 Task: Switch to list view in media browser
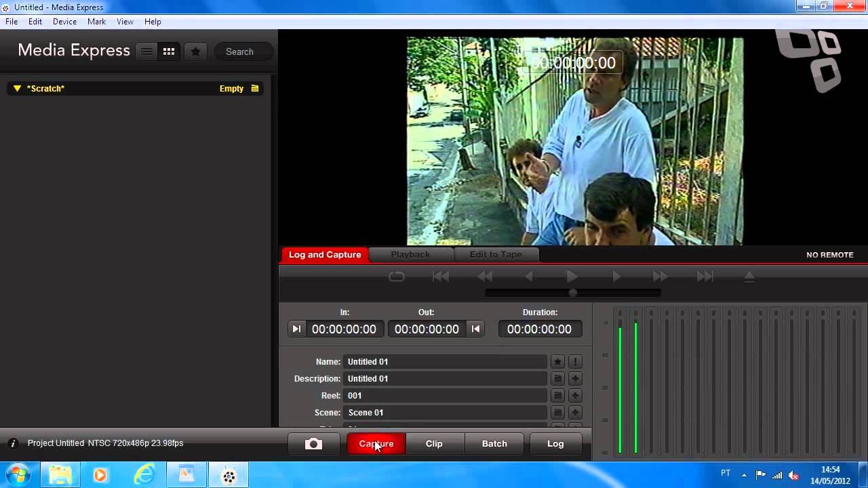[146, 52]
